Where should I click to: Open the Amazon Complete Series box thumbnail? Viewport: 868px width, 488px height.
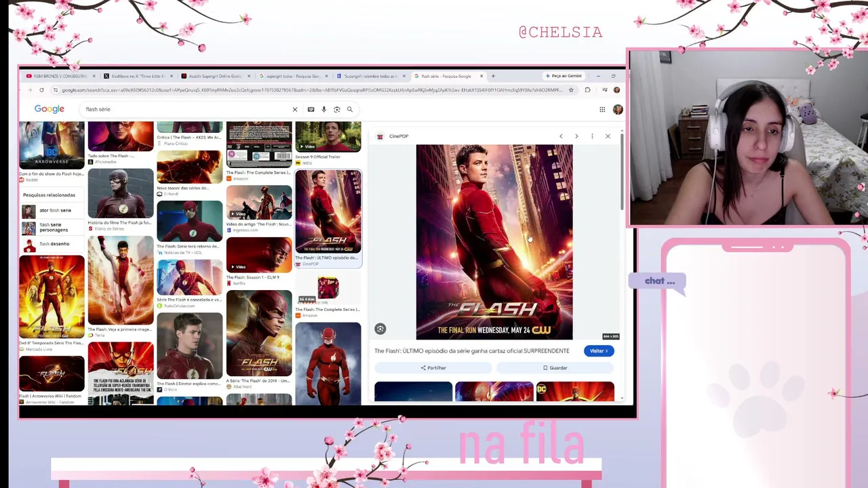pos(259,144)
